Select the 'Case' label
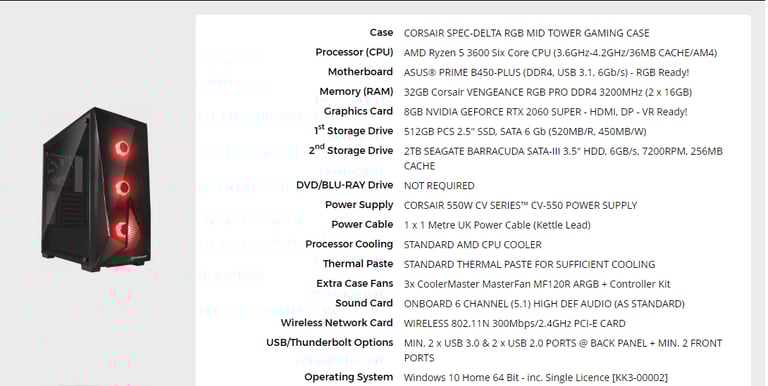This screenshot has height=386, width=768. [381, 33]
